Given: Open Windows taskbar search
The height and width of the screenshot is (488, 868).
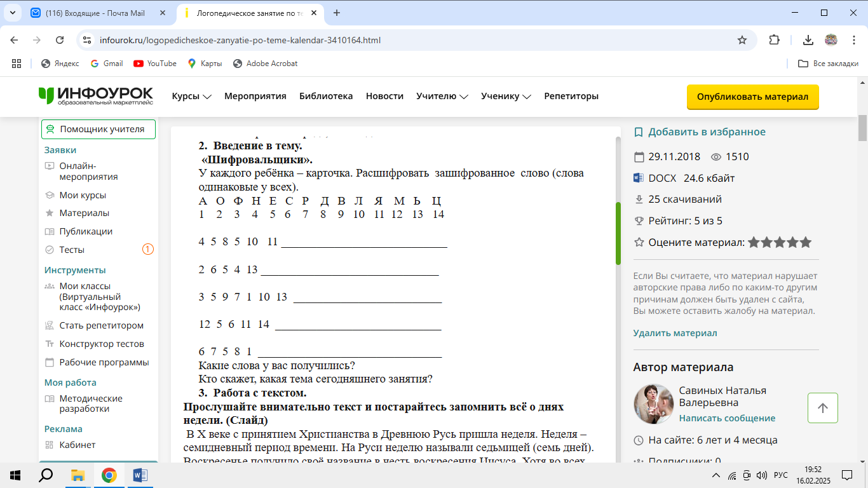Looking at the screenshot, I should point(46,475).
